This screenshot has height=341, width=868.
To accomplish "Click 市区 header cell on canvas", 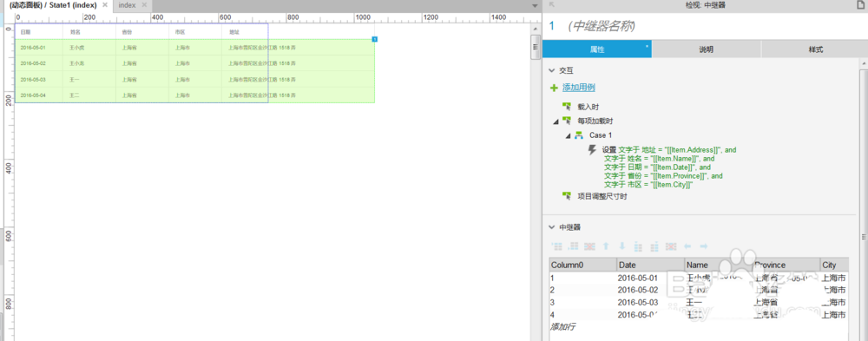I will point(195,32).
